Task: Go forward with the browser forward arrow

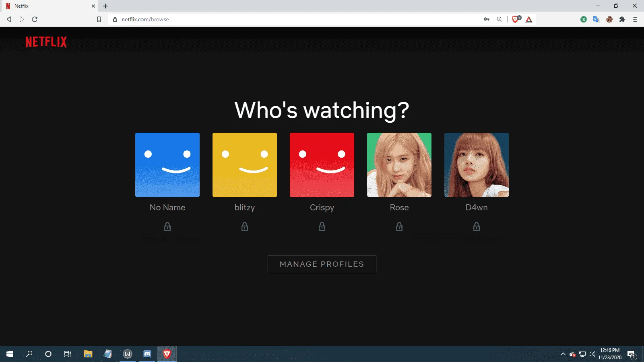Action: pyautogui.click(x=22, y=19)
